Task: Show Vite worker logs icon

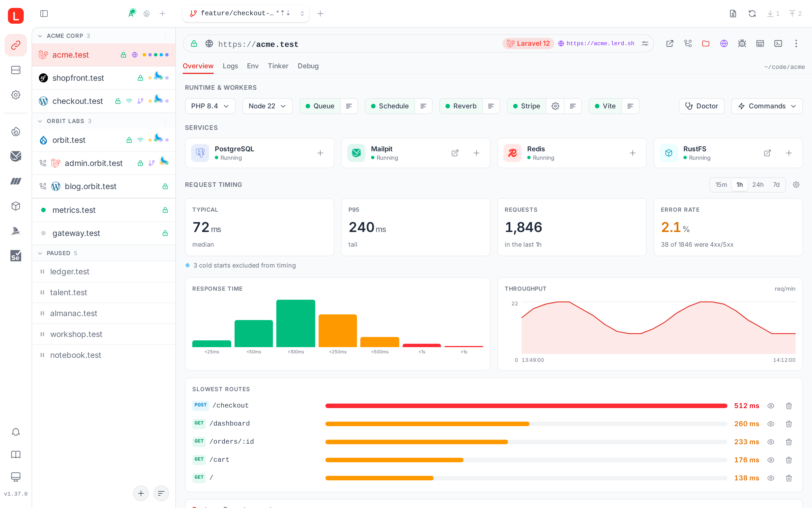Action: point(630,106)
